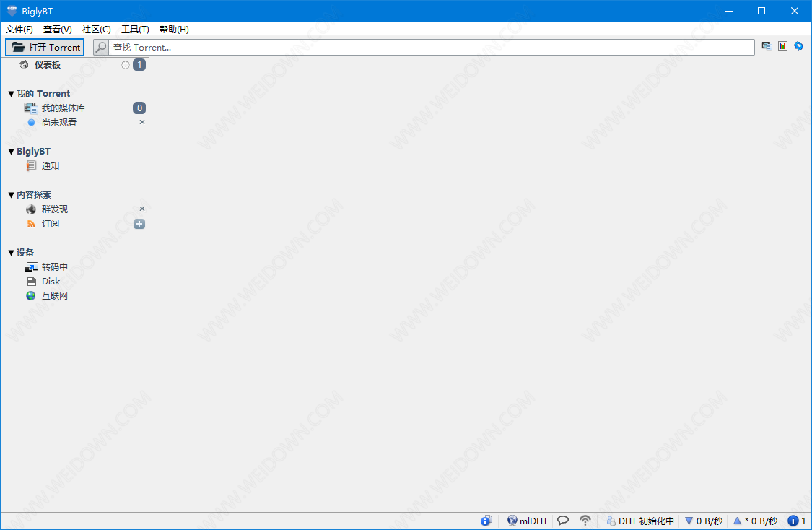Click the down arrow download speed icon
Viewport: 812px width, 530px height.
pos(689,521)
